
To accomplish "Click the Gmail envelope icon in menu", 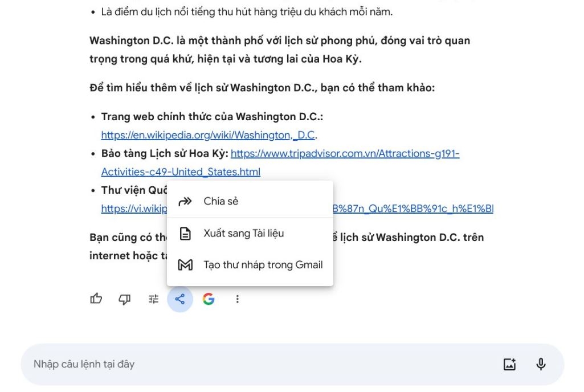I will [x=185, y=265].
